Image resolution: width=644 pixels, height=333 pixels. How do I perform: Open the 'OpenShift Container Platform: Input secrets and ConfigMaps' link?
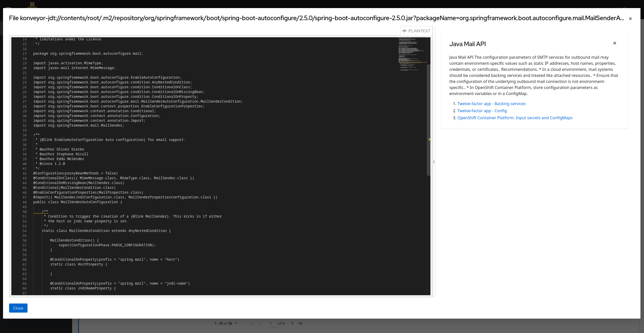[x=514, y=118]
